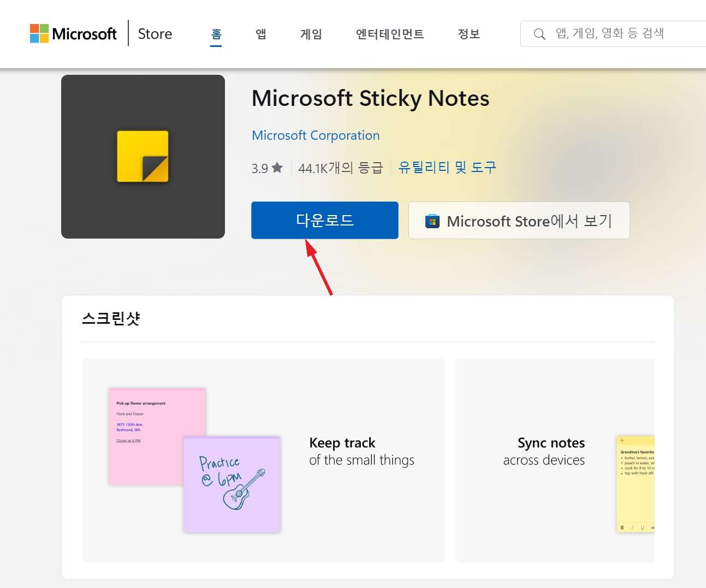Click the 스크린샷 section heading
The image size is (706, 588).
coord(111,318)
